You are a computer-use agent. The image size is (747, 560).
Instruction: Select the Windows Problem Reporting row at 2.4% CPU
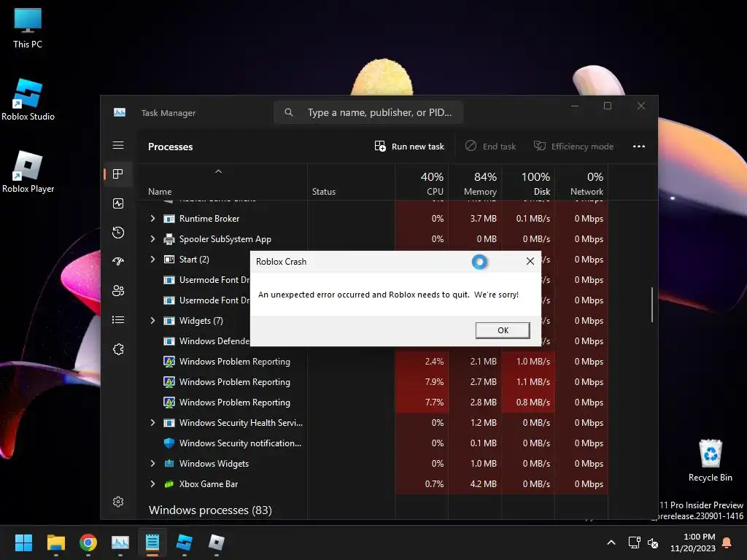point(373,362)
